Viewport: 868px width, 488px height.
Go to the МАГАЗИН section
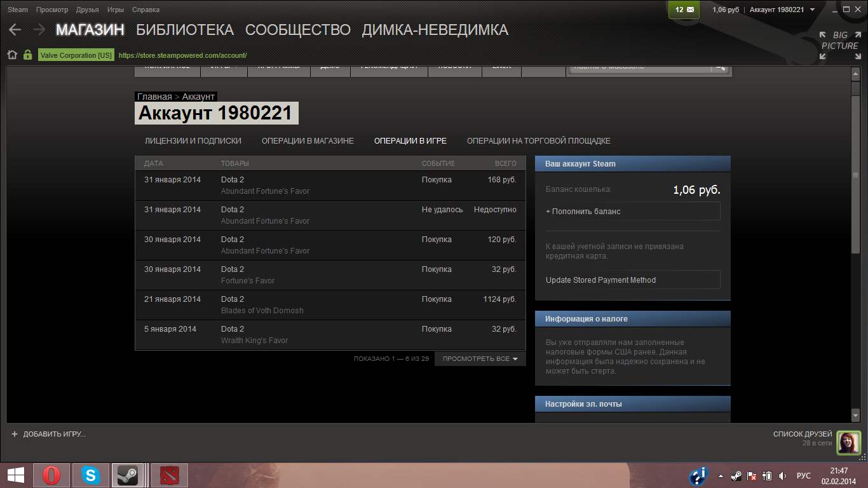pyautogui.click(x=90, y=30)
